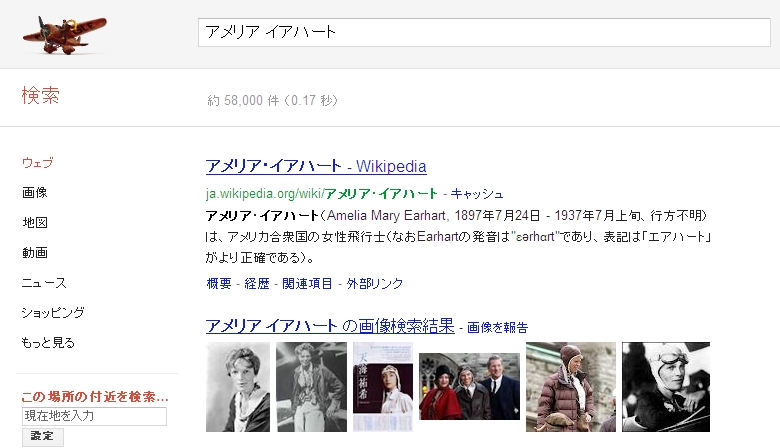The height and width of the screenshot is (448, 780).
Task: Open the キャッシュ cached link
Action: pyautogui.click(x=477, y=193)
